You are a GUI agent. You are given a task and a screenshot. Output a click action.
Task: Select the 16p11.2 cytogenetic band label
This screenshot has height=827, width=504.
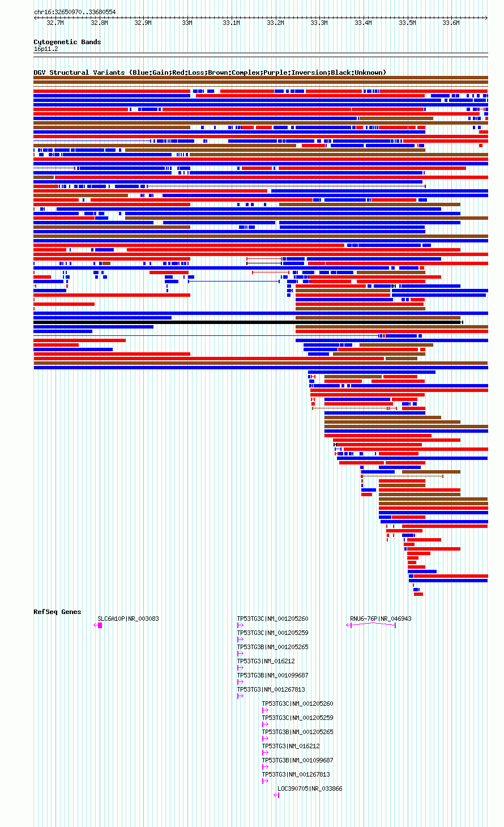click(46, 49)
